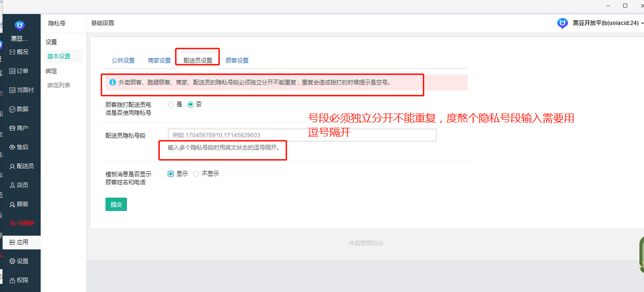
Task: Click the hint about 英文状态的逗号隔开
Action: click(223, 148)
